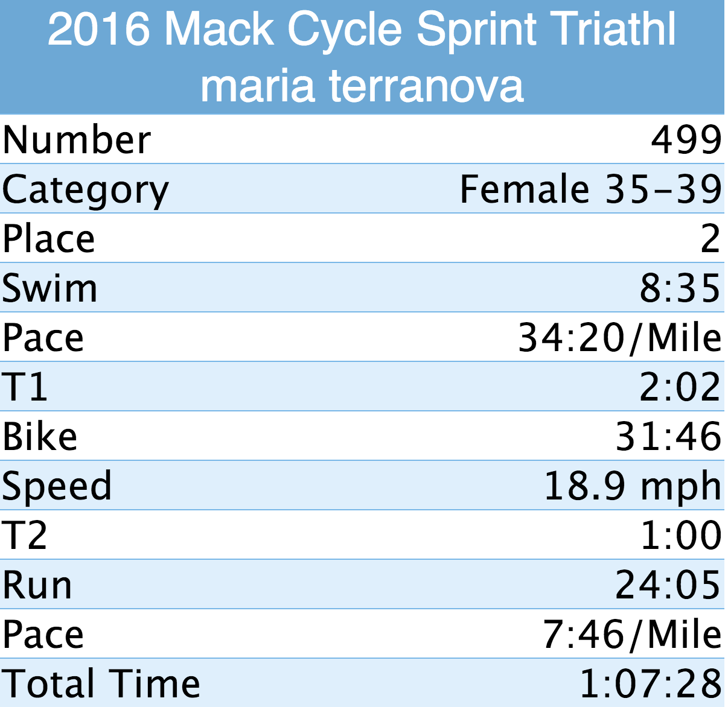Select the Run time 24:05
The height and width of the screenshot is (707, 728).
coord(668,585)
